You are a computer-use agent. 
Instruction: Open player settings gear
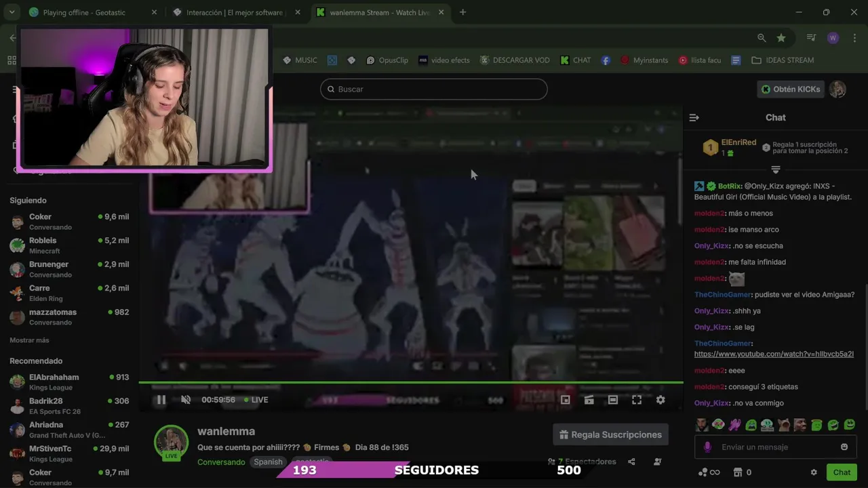coord(660,400)
